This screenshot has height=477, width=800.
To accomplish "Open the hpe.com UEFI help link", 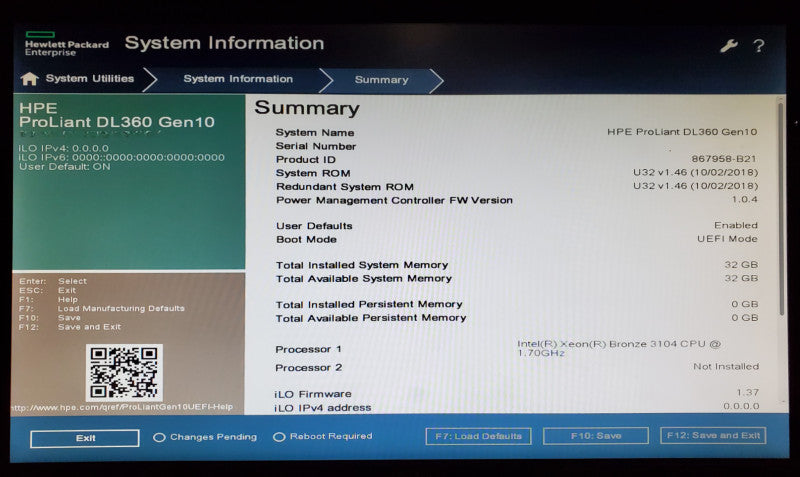I will (x=122, y=407).
